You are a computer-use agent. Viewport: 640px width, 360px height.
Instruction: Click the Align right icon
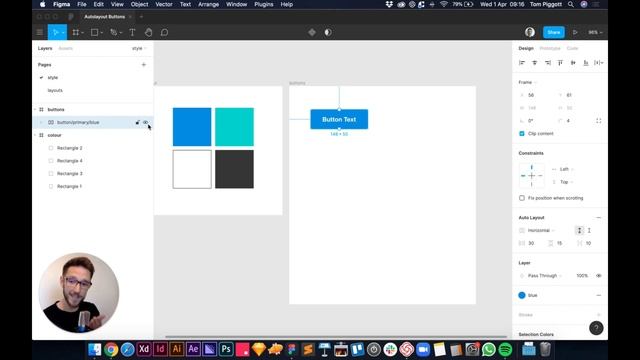click(548, 63)
